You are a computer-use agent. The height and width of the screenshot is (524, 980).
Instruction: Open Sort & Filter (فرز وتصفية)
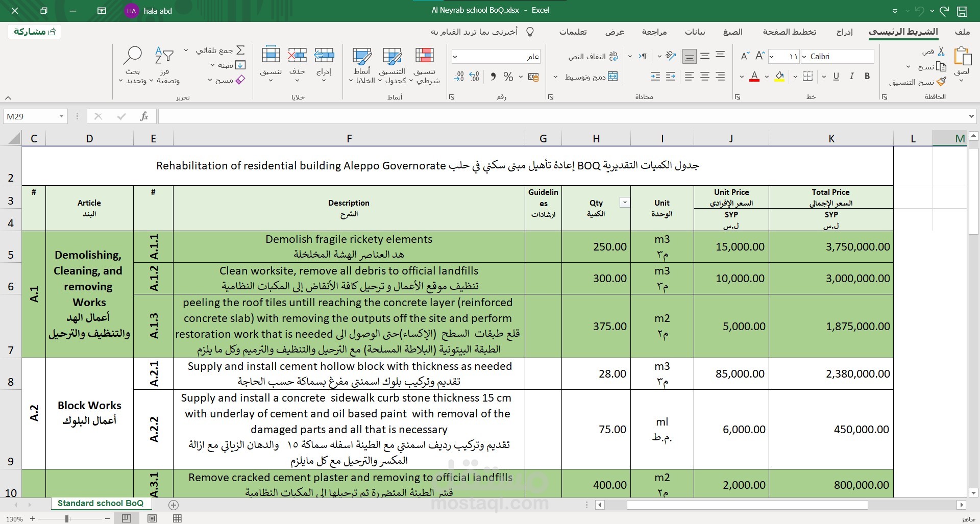165,65
